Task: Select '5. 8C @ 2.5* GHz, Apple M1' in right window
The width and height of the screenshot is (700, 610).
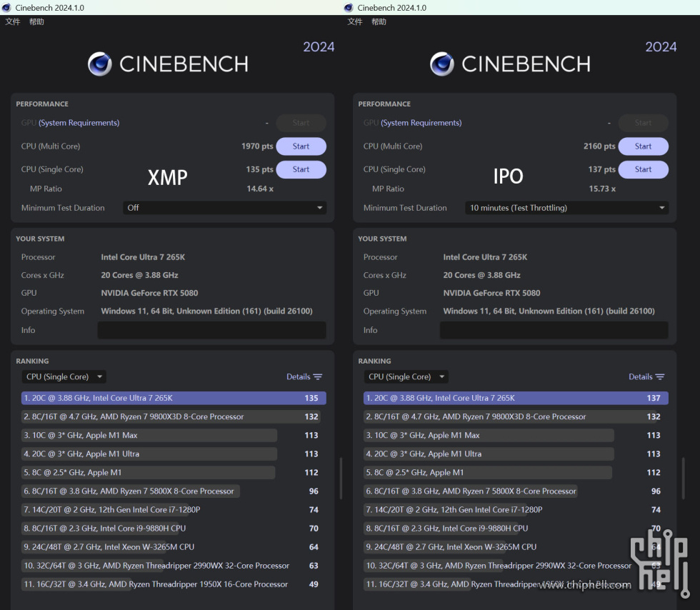Action: pyautogui.click(x=516, y=472)
